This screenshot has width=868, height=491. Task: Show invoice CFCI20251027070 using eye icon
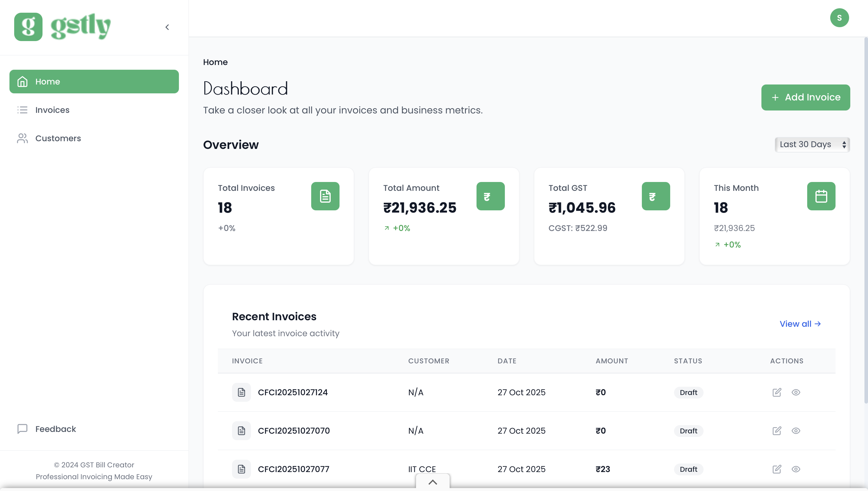tap(796, 431)
